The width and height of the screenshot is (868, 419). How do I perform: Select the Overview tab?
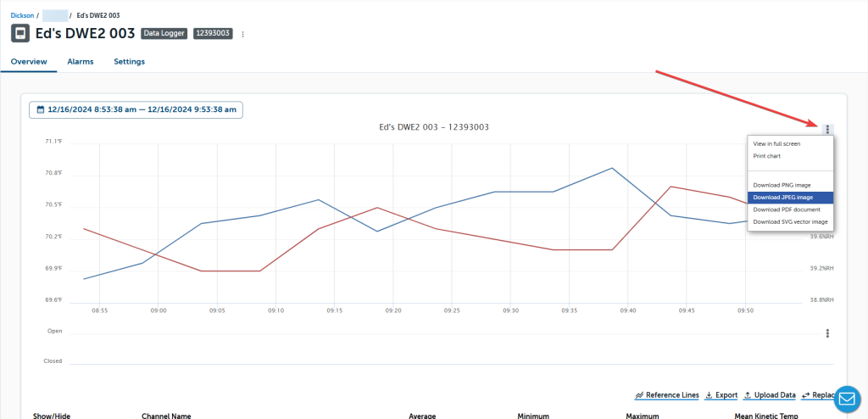click(28, 62)
